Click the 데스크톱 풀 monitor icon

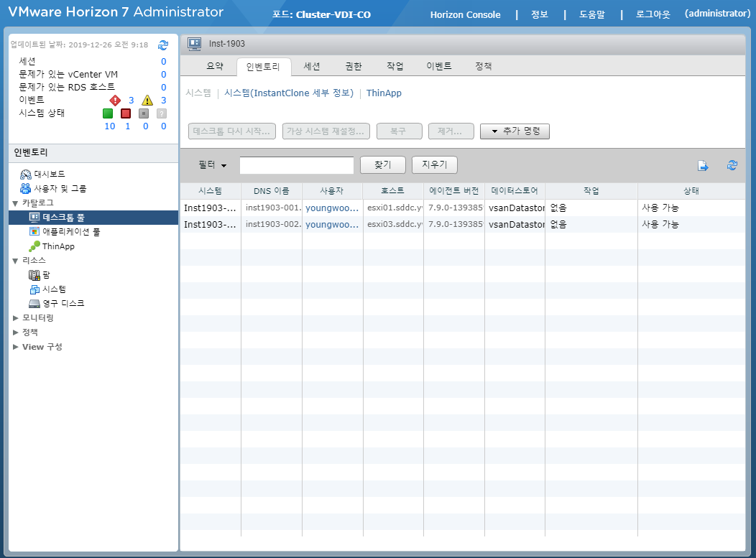[x=34, y=218]
